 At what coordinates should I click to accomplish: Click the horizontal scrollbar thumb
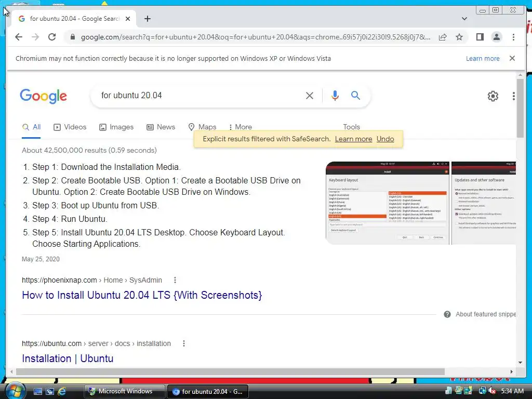click(230, 372)
